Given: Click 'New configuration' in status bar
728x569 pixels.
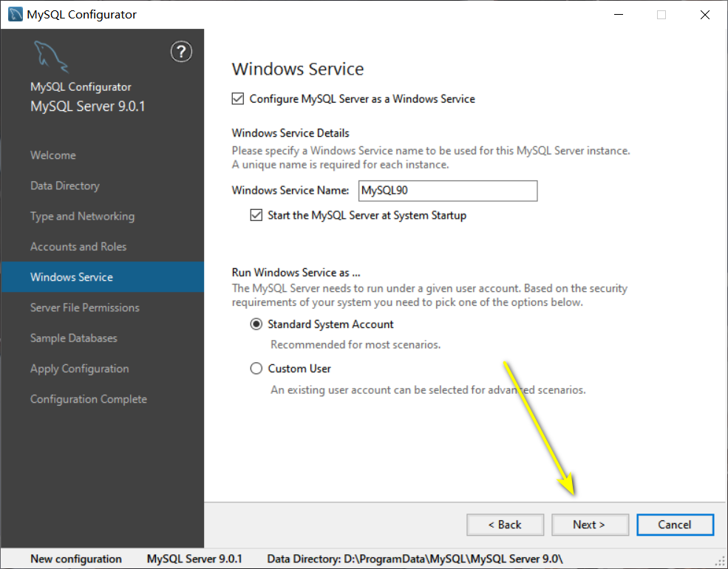Looking at the screenshot, I should pos(76,559).
